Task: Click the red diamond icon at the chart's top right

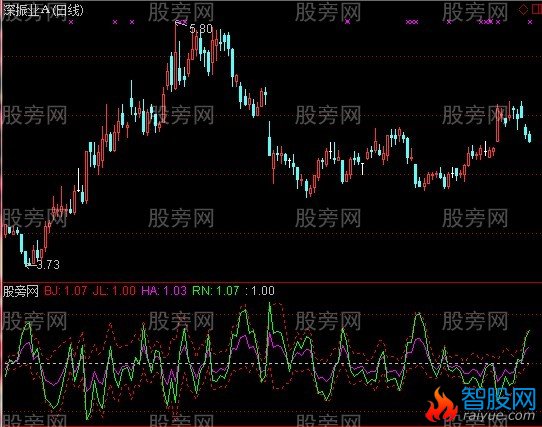Action: coord(523,10)
